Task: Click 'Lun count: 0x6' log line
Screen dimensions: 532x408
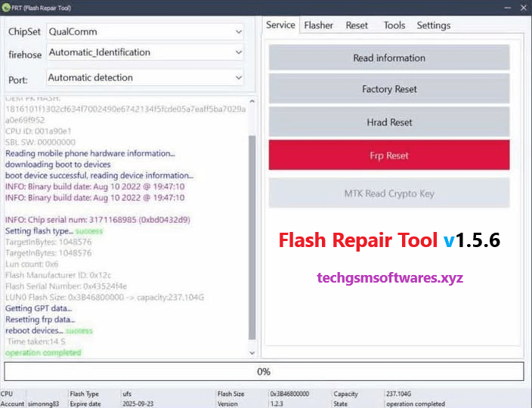Action: pyautogui.click(x=32, y=264)
